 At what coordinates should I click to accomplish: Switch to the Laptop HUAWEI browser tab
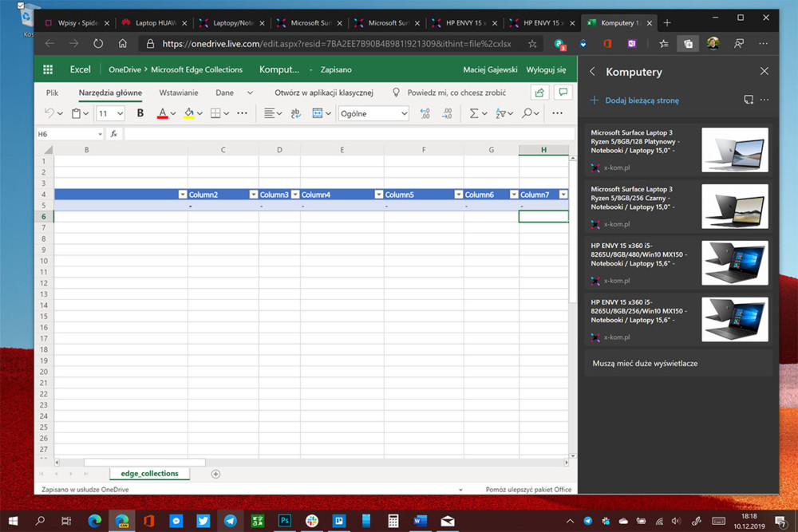pos(155,23)
